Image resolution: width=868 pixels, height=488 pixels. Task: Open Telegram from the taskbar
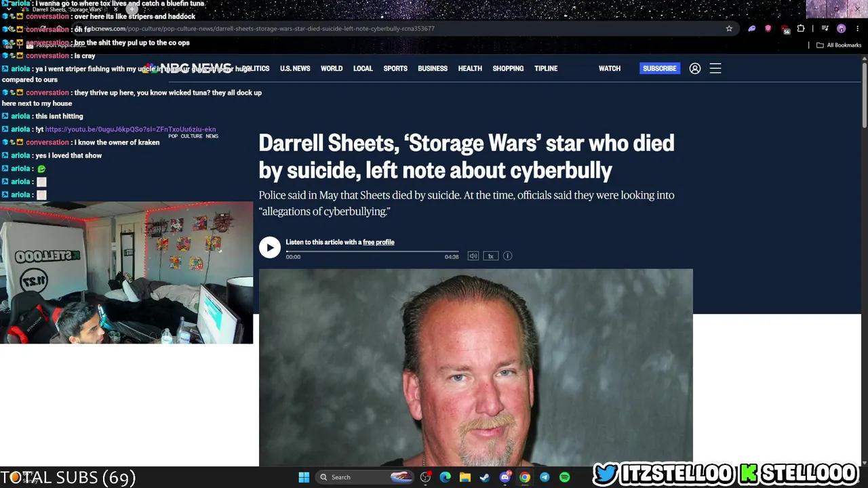click(545, 477)
